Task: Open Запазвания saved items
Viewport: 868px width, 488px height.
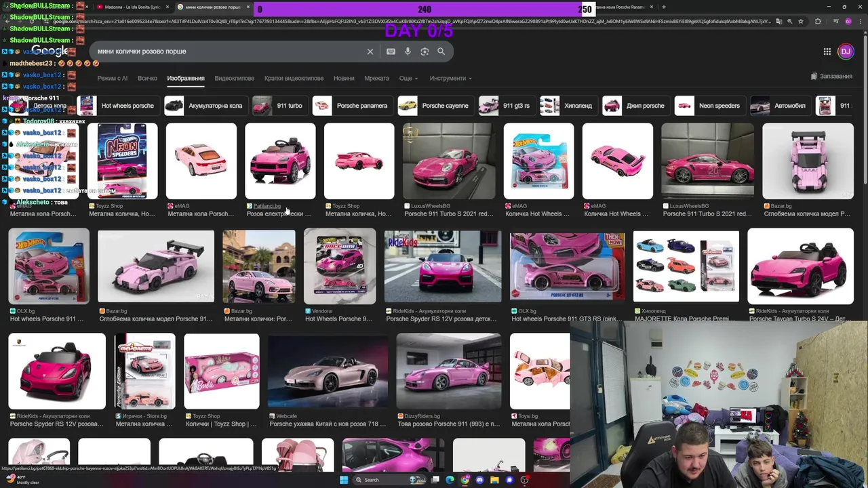Action: (x=831, y=76)
